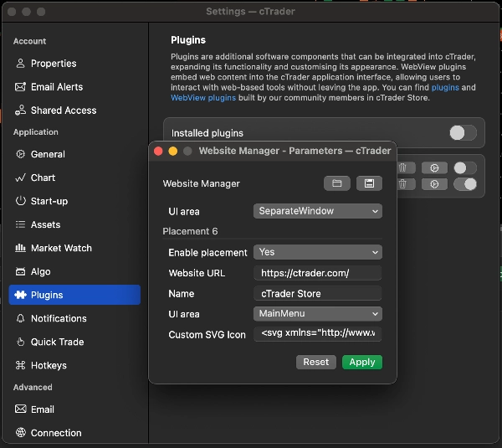The height and width of the screenshot is (448, 502).
Task: Click the Reset button
Action: pos(315,362)
